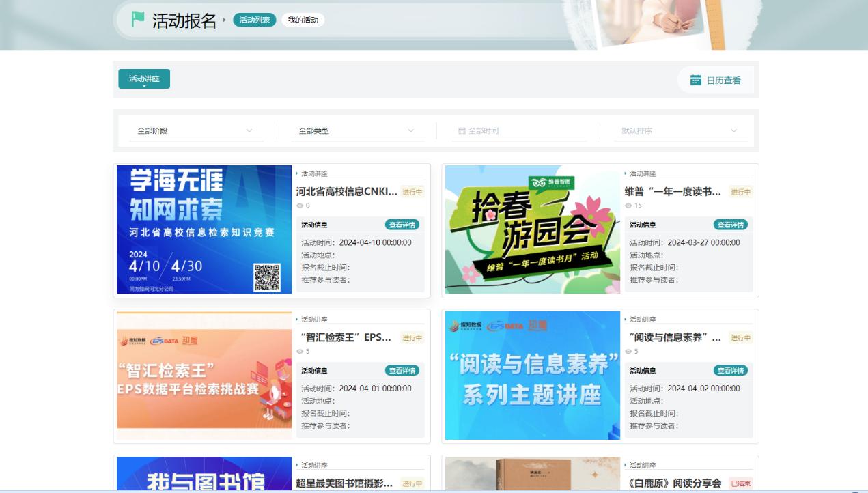Image resolution: width=868 pixels, height=493 pixels.
Task: Open 查看详情 for the 河北省高校信息CNKI activity
Action: click(402, 225)
